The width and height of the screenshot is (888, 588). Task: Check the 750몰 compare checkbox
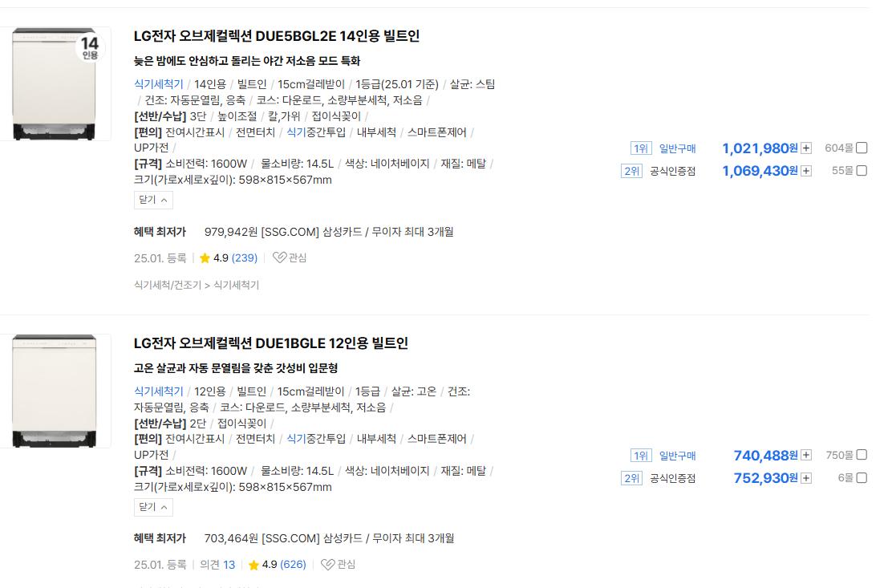[862, 455]
